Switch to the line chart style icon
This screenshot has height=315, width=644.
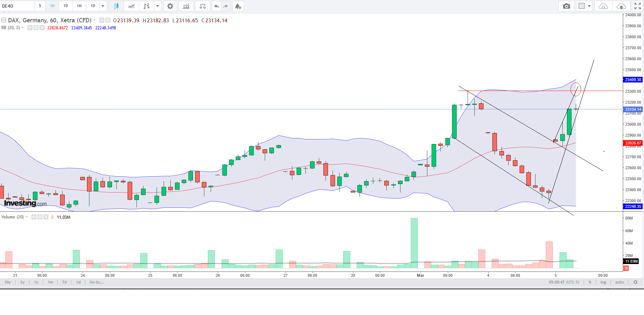pyautogui.click(x=131, y=6)
